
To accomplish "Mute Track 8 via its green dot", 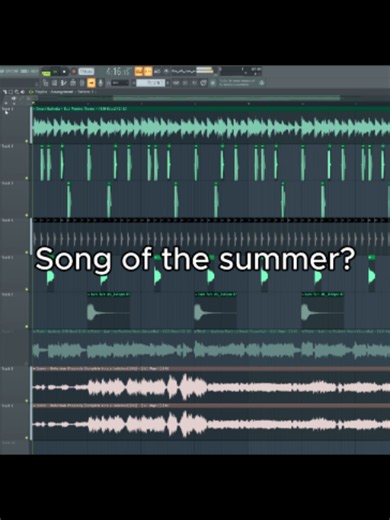I will pos(27,401).
